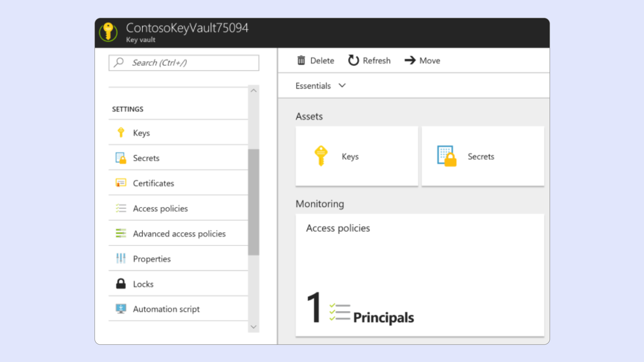Screen dimensions: 644x362
Task: Open Access policies in settings menu
Action: tap(160, 209)
